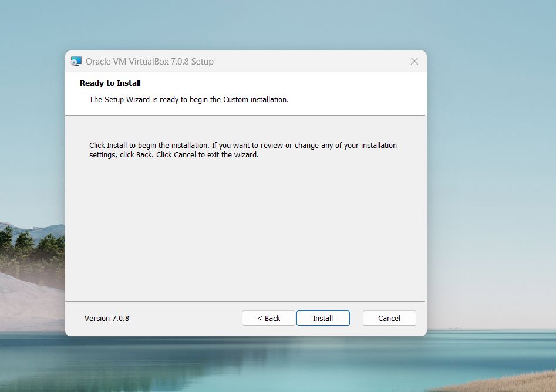This screenshot has height=392, width=556.
Task: Click the VirtualBox installer icon in title bar
Action: tap(76, 61)
